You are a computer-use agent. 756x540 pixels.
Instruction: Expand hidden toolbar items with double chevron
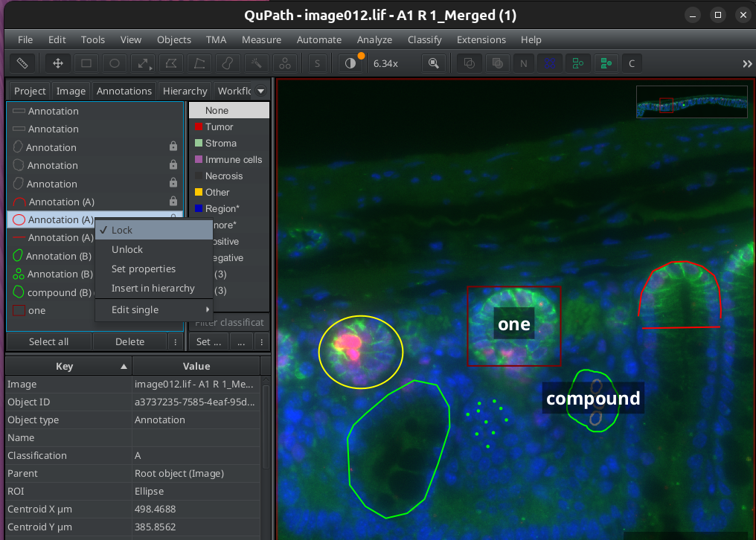746,63
